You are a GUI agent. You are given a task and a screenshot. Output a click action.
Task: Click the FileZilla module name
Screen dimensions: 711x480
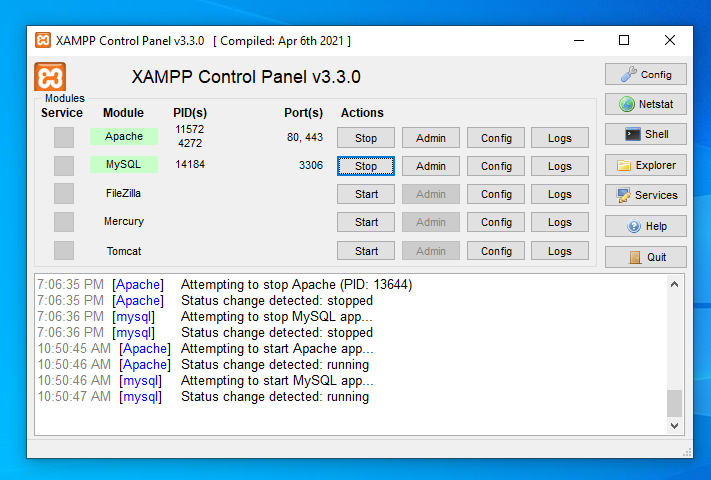pos(123,193)
